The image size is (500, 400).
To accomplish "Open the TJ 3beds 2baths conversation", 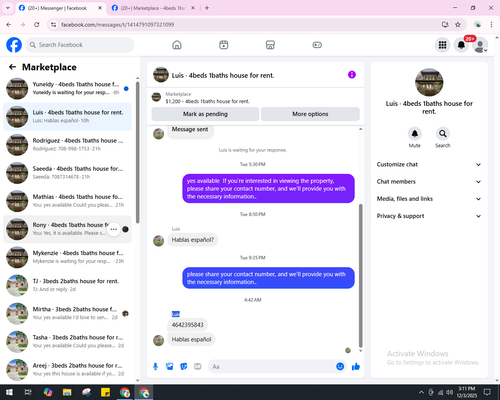I will click(x=67, y=285).
